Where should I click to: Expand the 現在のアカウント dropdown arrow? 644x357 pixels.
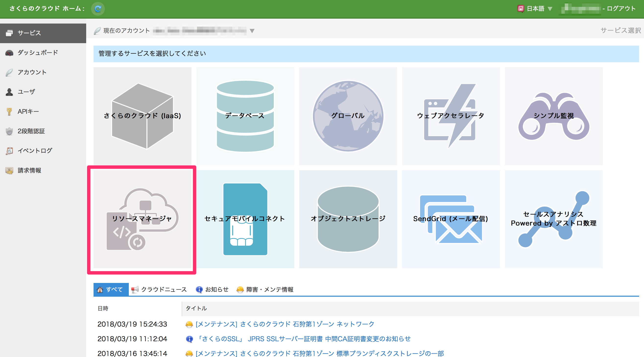(252, 31)
